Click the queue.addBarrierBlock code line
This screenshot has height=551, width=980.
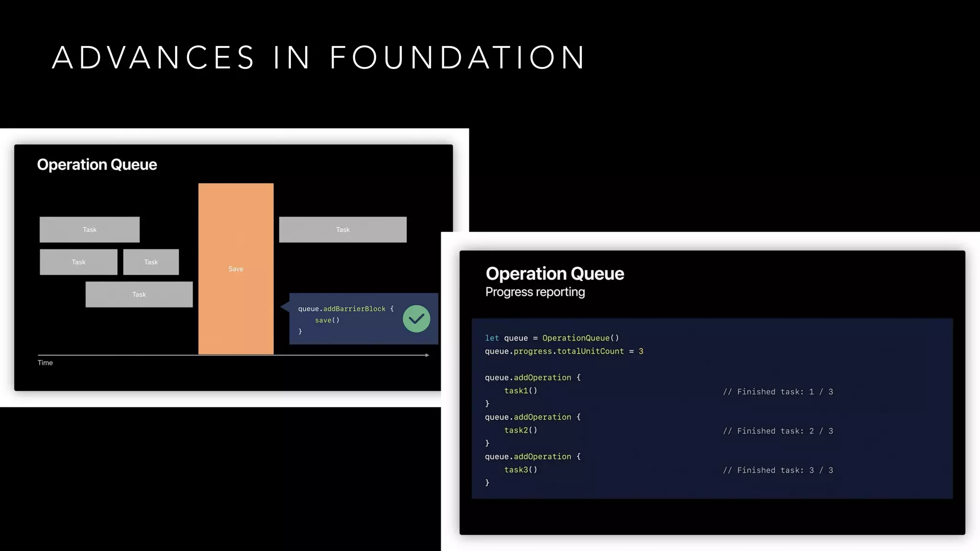pos(345,309)
